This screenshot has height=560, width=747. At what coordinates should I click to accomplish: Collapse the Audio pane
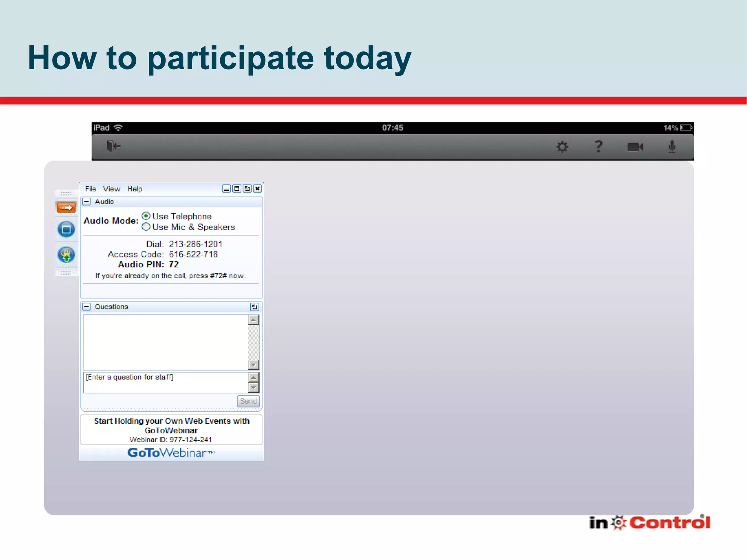[x=87, y=202]
